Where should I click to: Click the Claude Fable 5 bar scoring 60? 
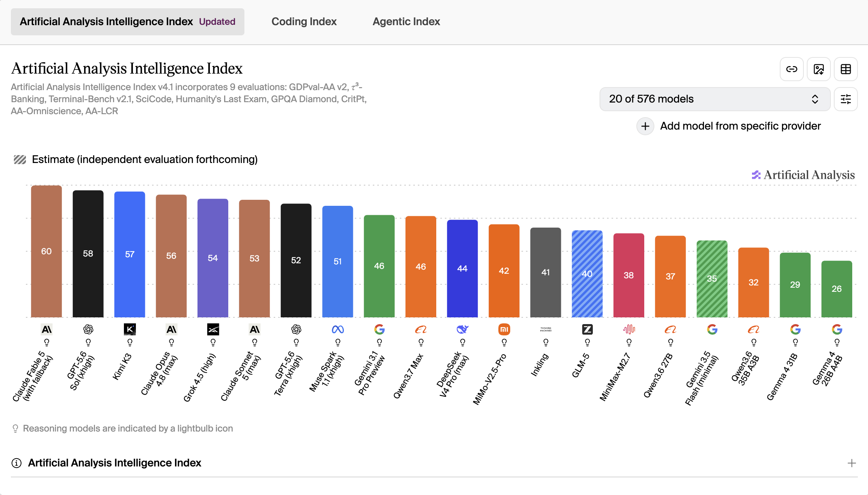click(47, 251)
